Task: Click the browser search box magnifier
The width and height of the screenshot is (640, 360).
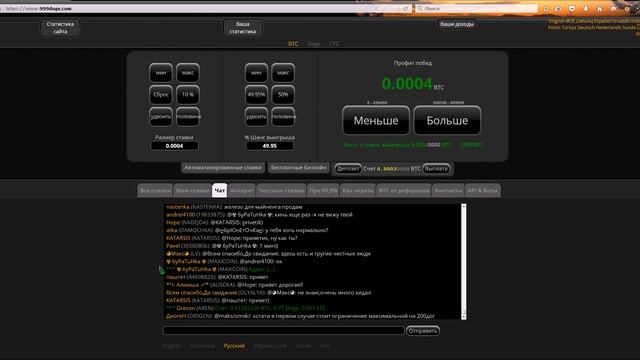Action: pyautogui.click(x=420, y=9)
